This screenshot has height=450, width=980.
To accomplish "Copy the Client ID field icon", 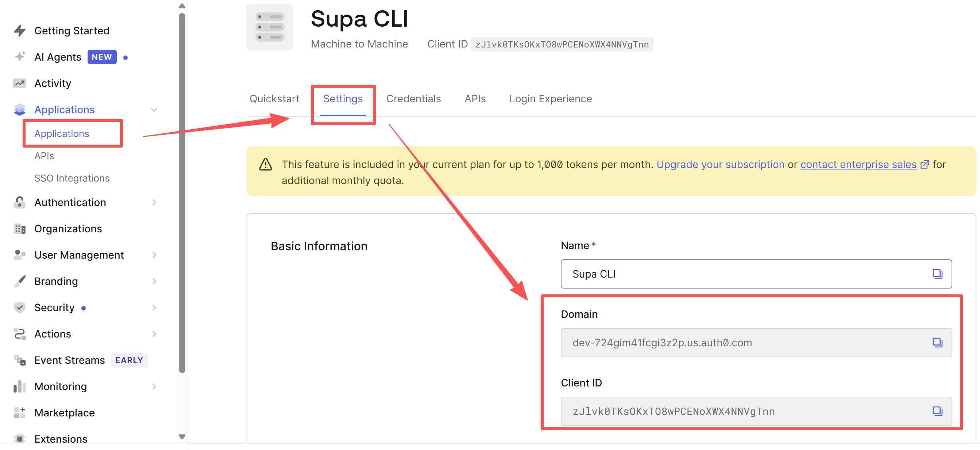I will click(937, 411).
